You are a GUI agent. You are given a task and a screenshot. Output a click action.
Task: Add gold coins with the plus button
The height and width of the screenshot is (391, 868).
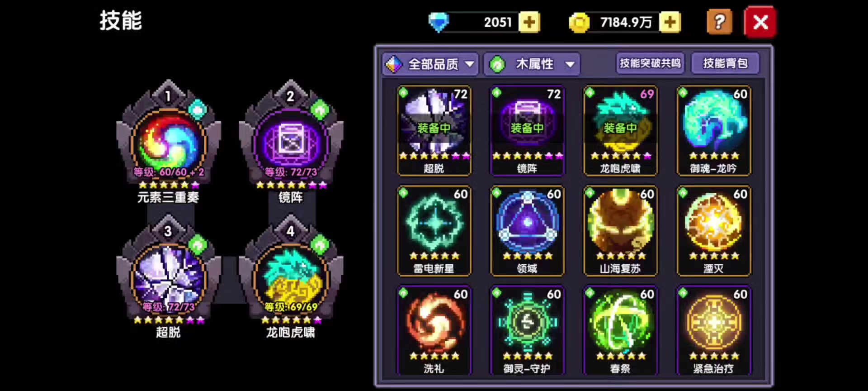point(670,22)
